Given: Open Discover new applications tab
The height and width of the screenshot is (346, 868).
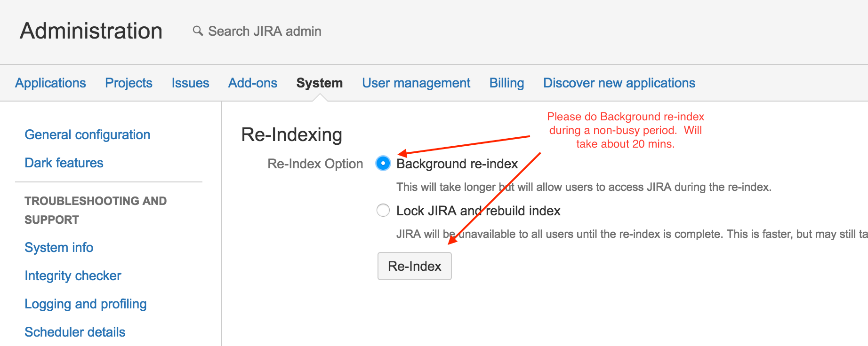Looking at the screenshot, I should coord(619,83).
